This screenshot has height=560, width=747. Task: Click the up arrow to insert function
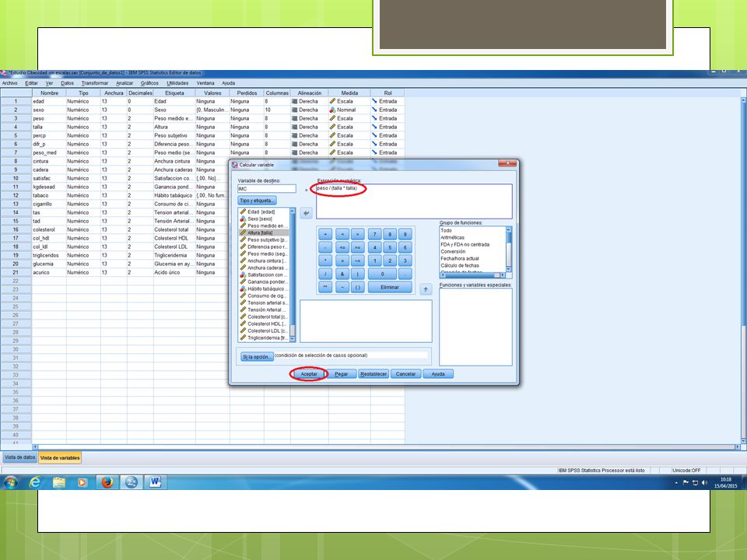(x=426, y=289)
